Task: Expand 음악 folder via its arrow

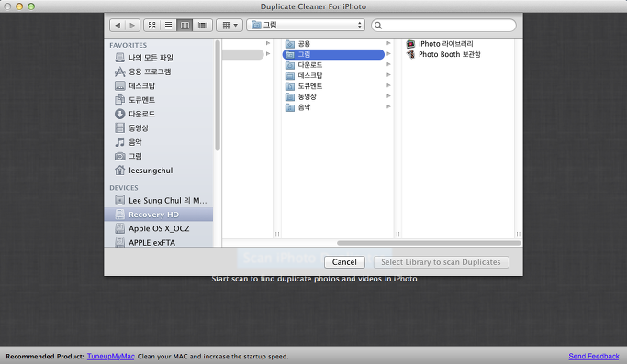Action: [x=388, y=106]
